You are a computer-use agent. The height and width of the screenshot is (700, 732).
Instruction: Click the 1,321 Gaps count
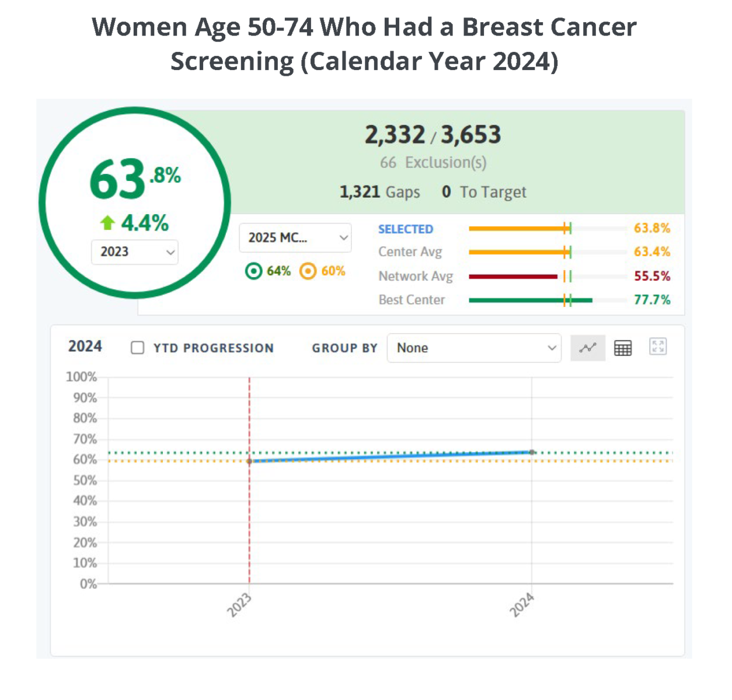pos(379,192)
